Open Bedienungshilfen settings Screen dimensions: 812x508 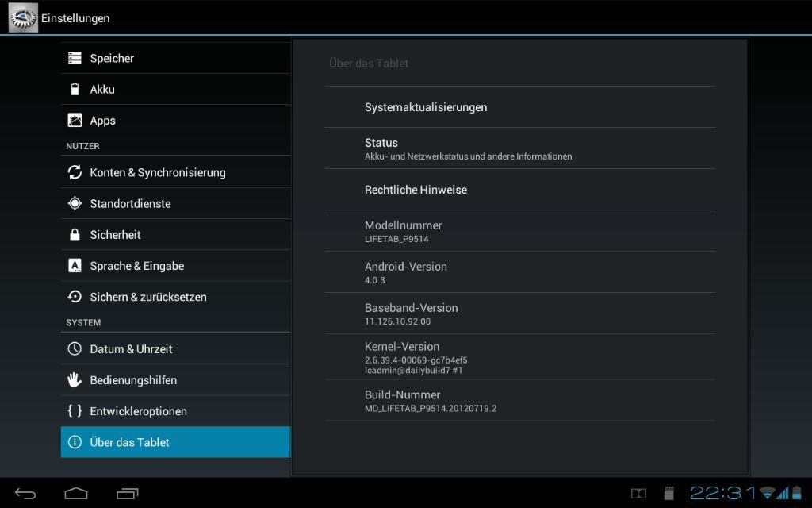click(175, 380)
